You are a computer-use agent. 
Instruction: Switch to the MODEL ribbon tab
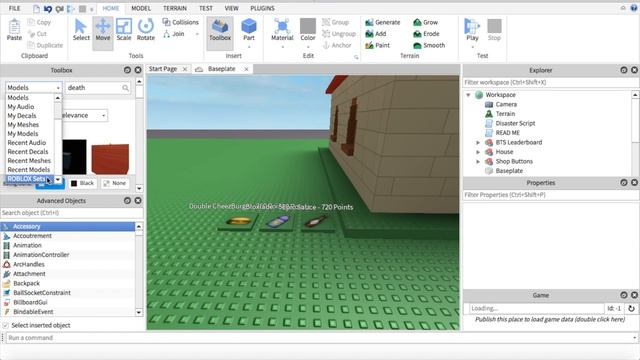141,8
